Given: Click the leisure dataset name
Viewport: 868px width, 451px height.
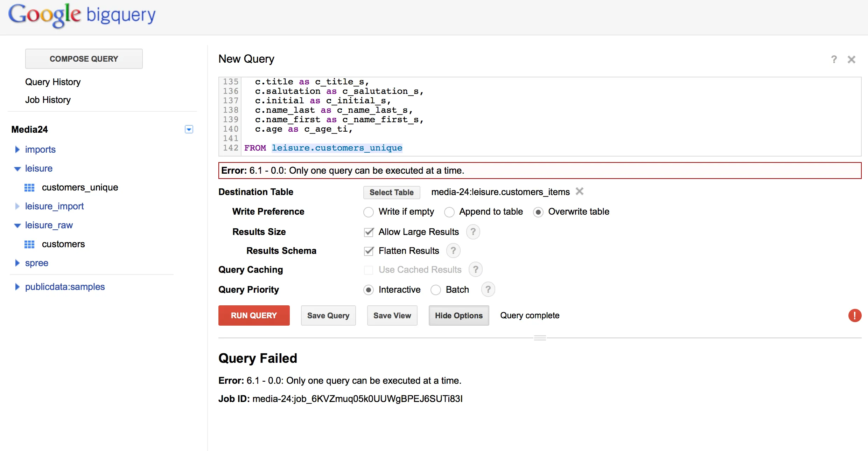Looking at the screenshot, I should [39, 168].
